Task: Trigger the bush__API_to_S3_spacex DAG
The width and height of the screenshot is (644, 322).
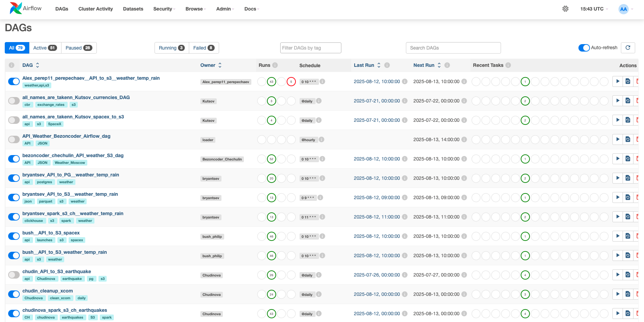Action: [x=618, y=236]
